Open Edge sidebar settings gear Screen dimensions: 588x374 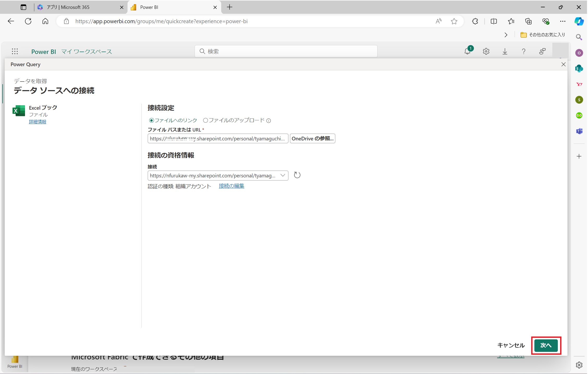[579, 365]
